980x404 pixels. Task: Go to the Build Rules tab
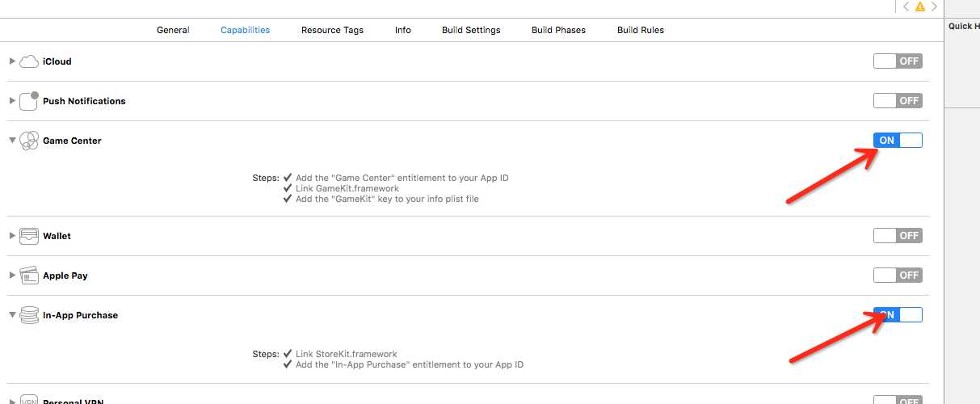click(x=641, y=30)
